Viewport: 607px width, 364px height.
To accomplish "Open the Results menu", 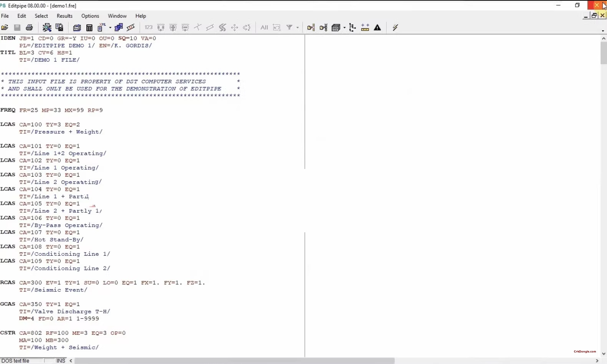I will point(65,16).
